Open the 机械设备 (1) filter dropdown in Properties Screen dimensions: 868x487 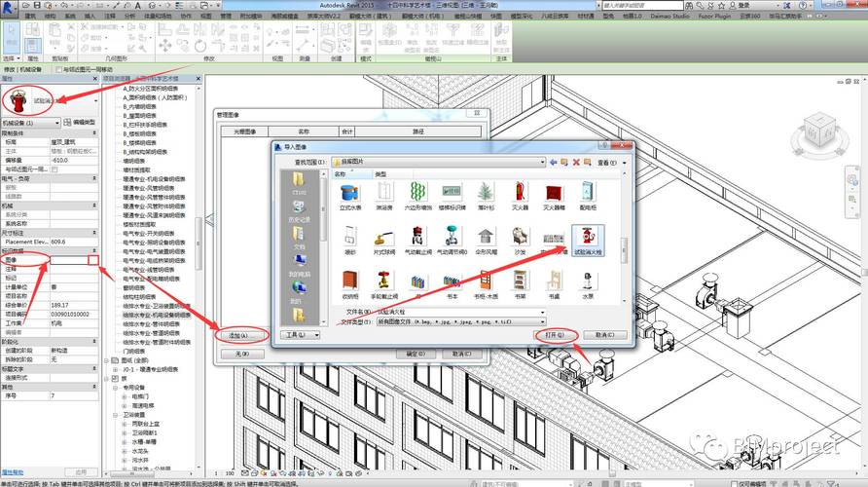30,123
